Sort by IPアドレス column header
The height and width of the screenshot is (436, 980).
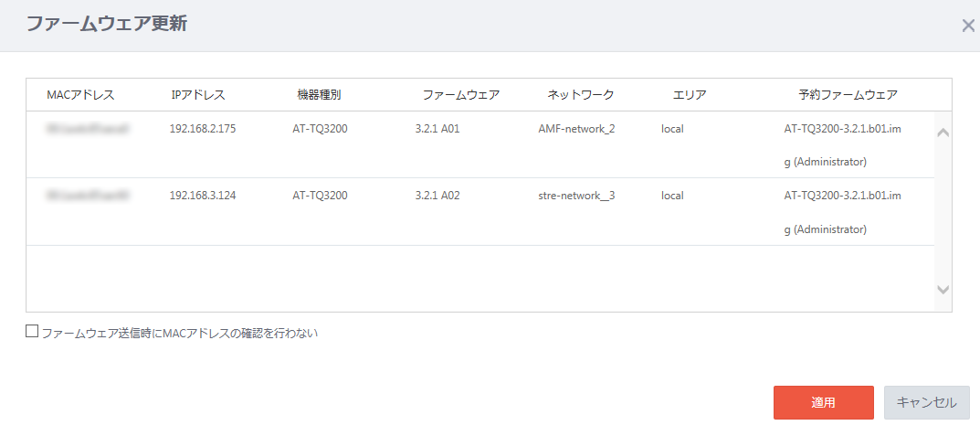(197, 95)
